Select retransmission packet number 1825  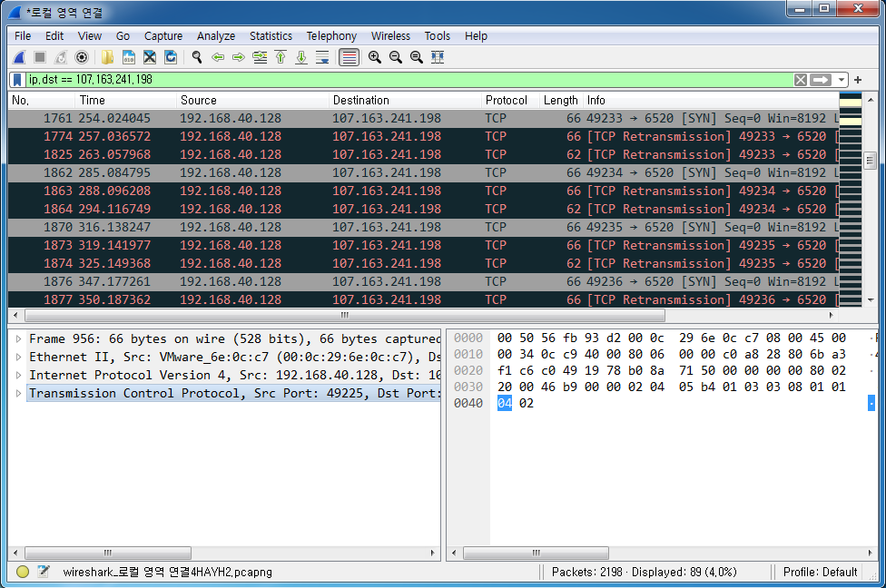[x=423, y=154]
